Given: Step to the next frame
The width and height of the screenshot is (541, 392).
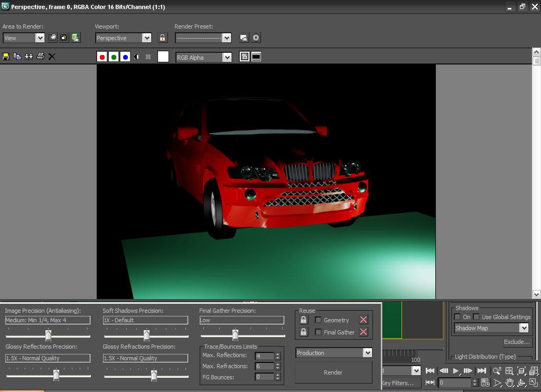Looking at the screenshot, I should click(468, 371).
